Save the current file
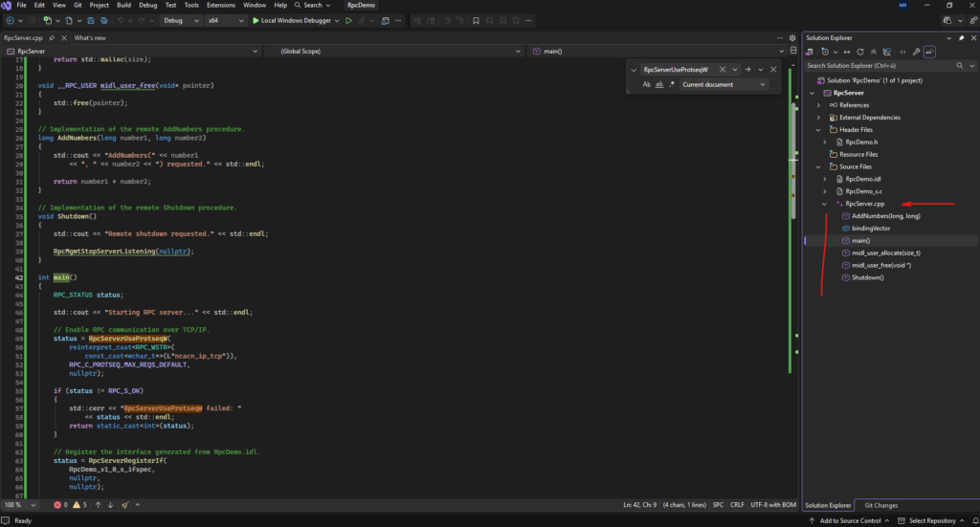The height and width of the screenshot is (527, 980). click(91, 21)
